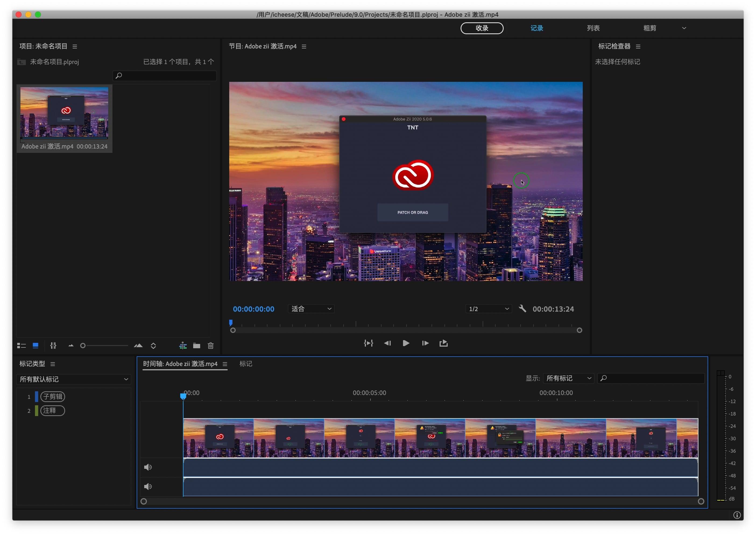
Task: Click the 收录 ingest button
Action: (482, 28)
